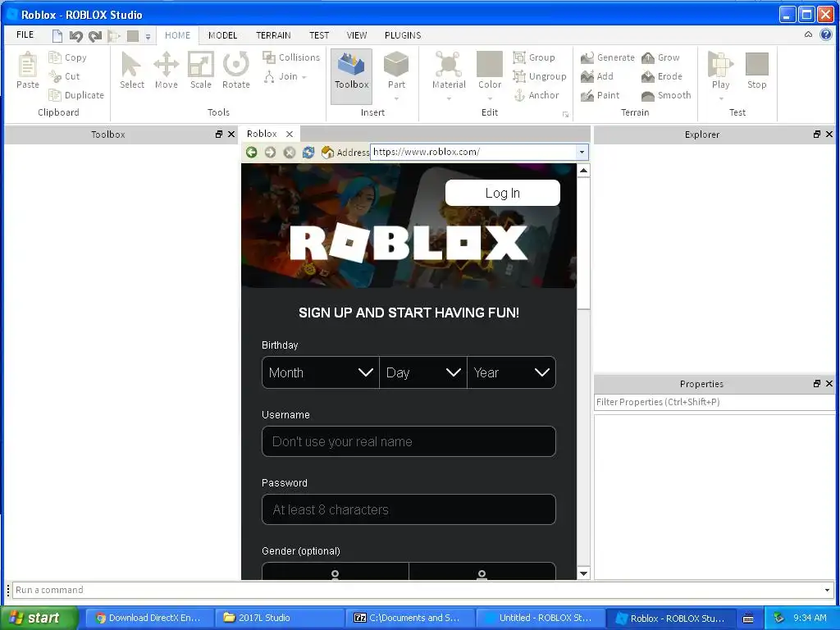Switch to the PLUGINS ribbon tab
The image size is (840, 630).
pos(403,35)
